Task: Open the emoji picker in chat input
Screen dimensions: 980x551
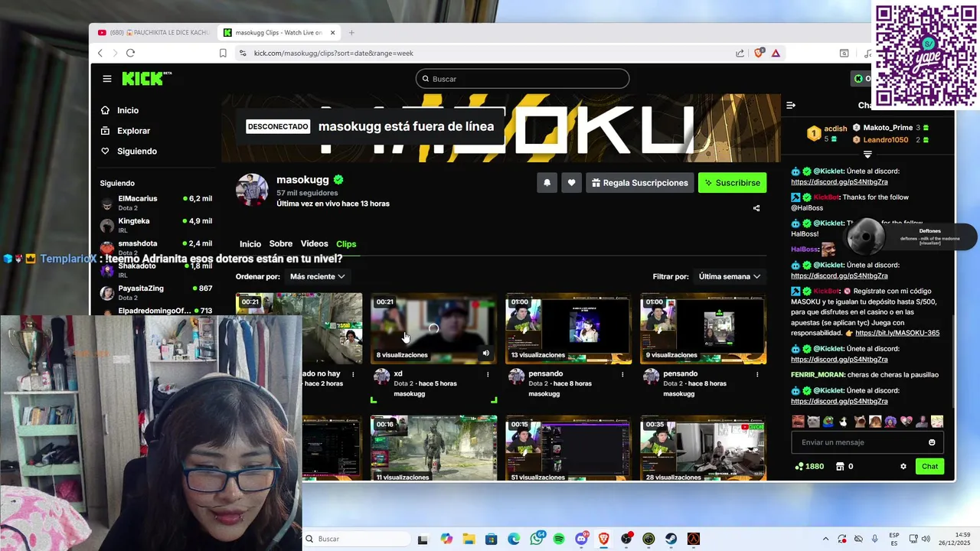Action: 932,442
